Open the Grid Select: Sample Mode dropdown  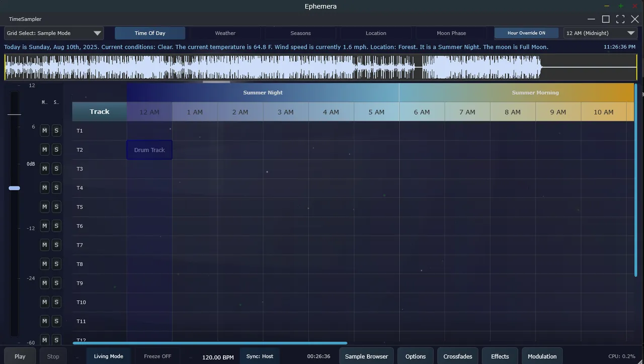point(54,33)
